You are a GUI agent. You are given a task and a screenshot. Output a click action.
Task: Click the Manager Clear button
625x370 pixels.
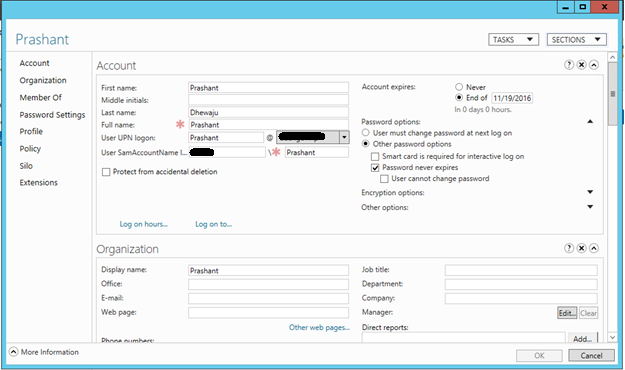coord(588,313)
